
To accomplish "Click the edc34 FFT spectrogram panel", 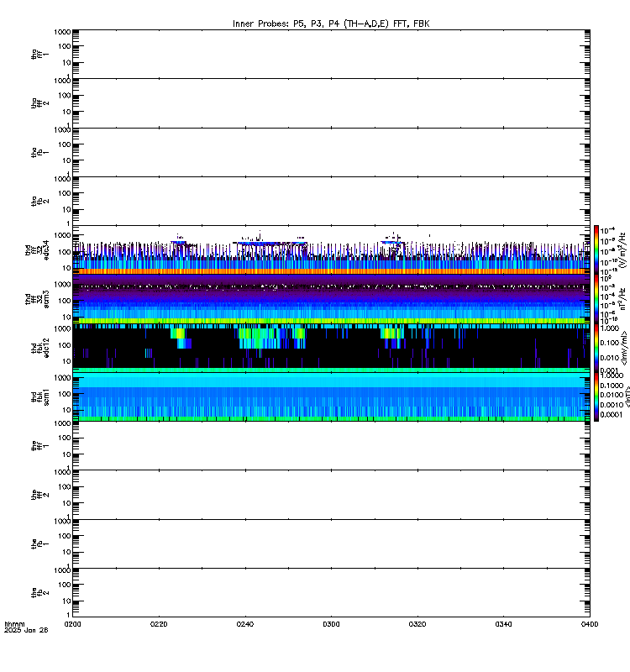I will (331, 249).
